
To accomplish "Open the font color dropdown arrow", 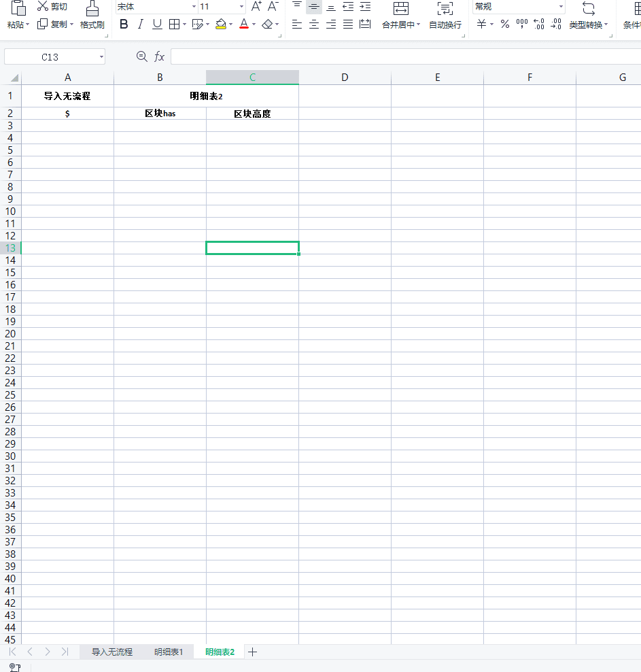I will (x=254, y=24).
